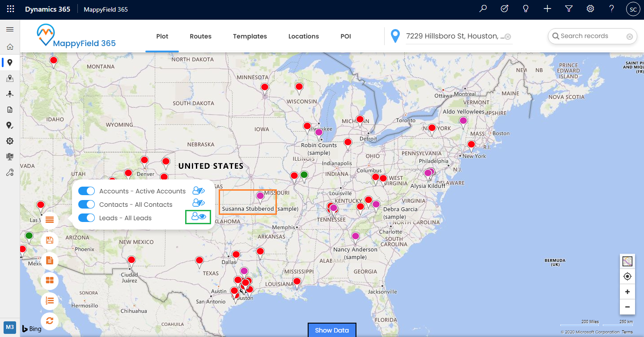Click the orange refresh button

pos(50,321)
